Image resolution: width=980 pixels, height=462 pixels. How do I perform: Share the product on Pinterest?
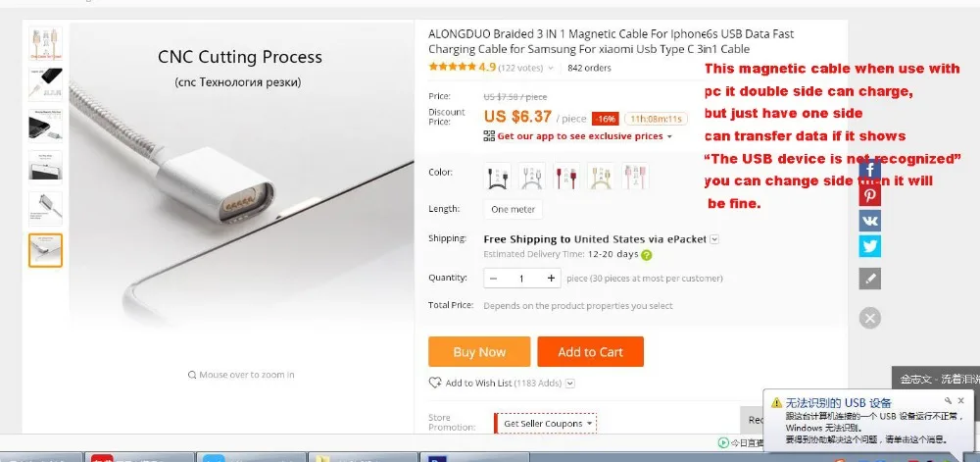[x=869, y=195]
